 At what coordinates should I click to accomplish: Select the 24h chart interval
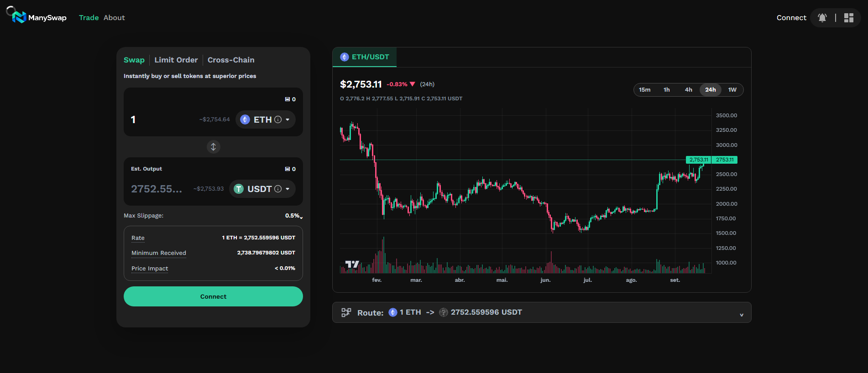711,90
